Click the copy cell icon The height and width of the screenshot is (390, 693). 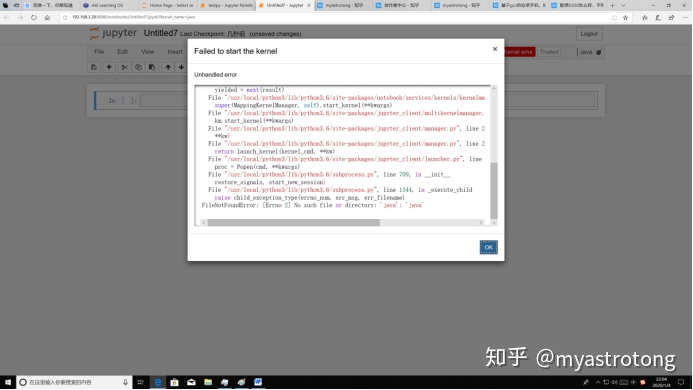coord(138,67)
